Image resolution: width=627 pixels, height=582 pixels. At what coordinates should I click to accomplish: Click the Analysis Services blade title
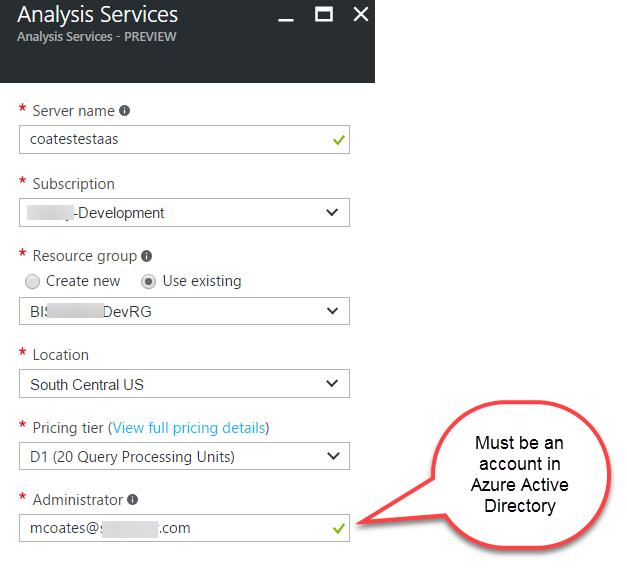[98, 14]
